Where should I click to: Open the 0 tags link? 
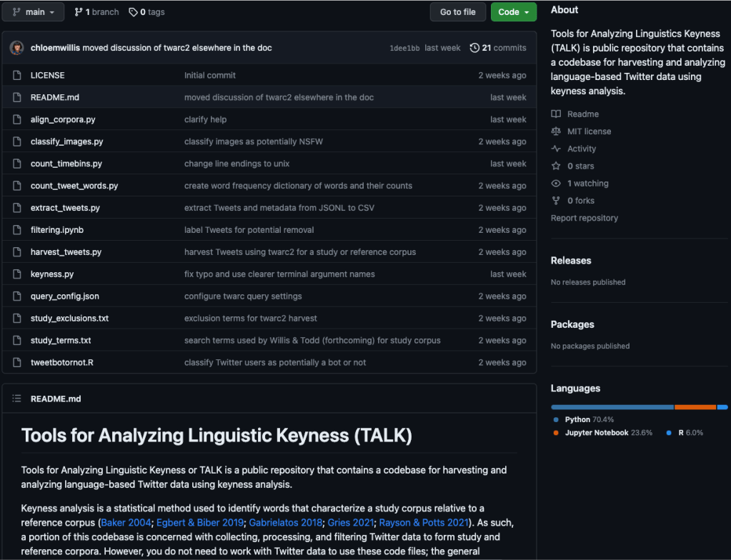[146, 12]
